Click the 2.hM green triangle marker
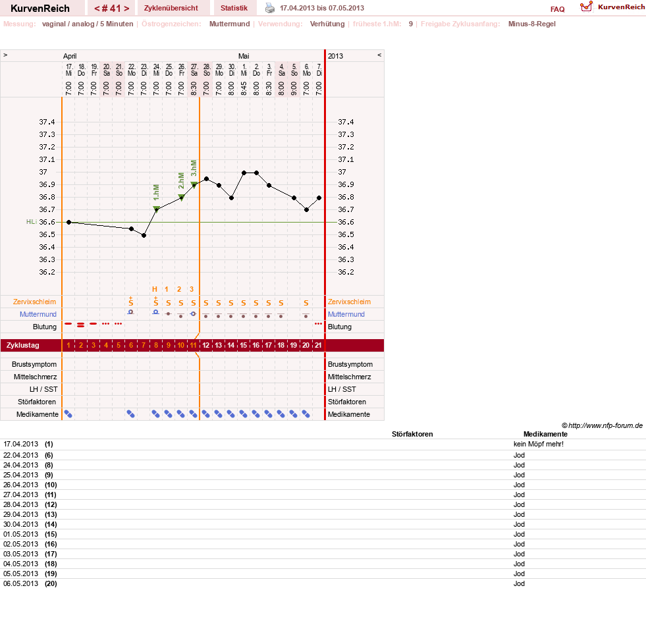Image resolution: width=646 pixels, height=644 pixels. [181, 197]
